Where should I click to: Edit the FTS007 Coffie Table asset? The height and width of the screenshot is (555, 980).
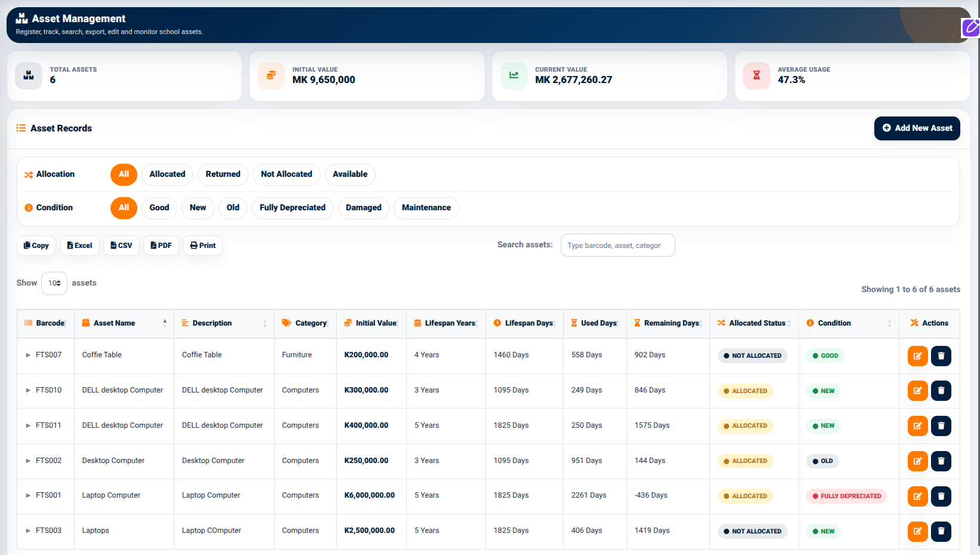pos(917,356)
